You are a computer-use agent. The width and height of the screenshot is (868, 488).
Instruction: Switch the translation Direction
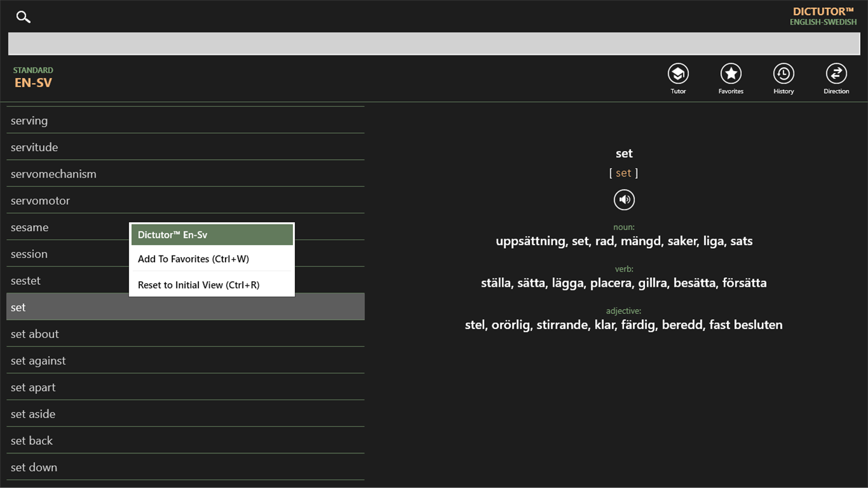click(x=836, y=79)
